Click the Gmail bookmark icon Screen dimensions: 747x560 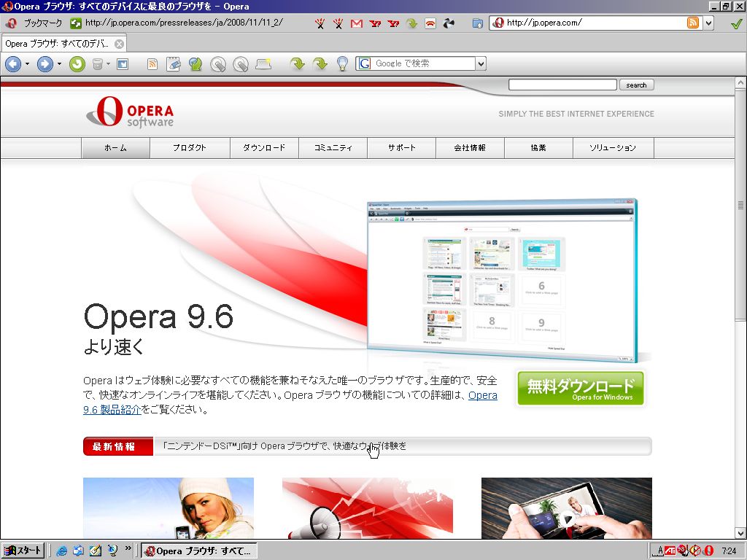[356, 23]
